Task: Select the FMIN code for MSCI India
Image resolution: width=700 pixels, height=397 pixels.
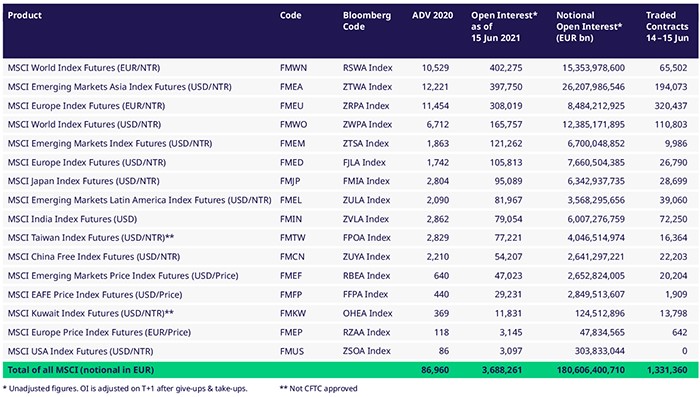Action: (x=291, y=219)
